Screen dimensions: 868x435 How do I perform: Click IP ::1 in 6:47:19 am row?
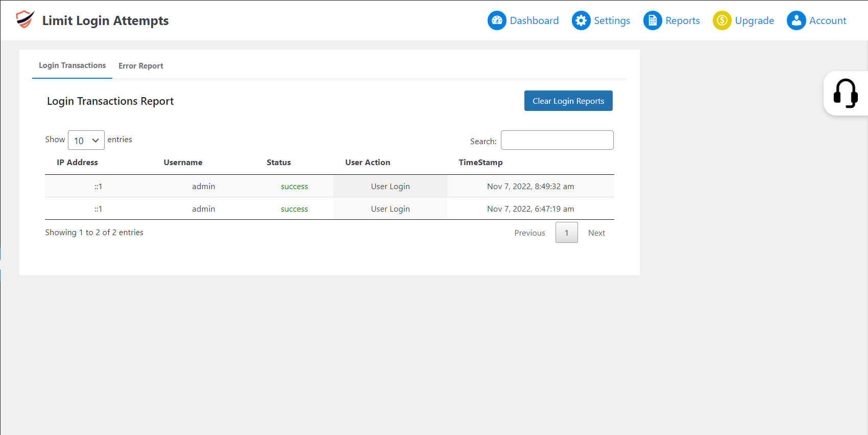click(98, 209)
